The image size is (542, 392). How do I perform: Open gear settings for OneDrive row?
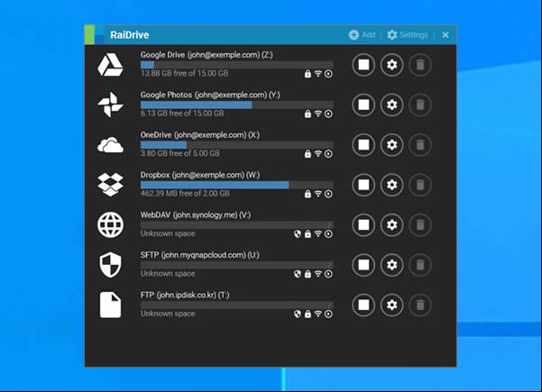click(x=392, y=145)
